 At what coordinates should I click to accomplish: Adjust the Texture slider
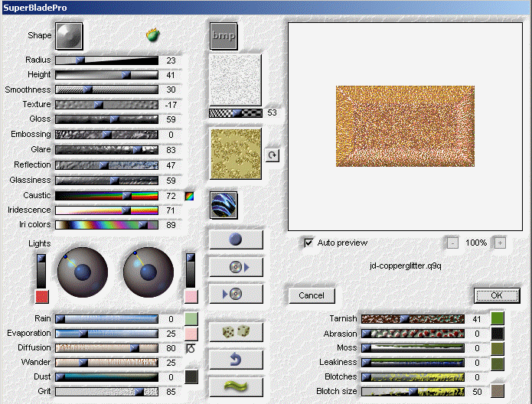(106, 105)
